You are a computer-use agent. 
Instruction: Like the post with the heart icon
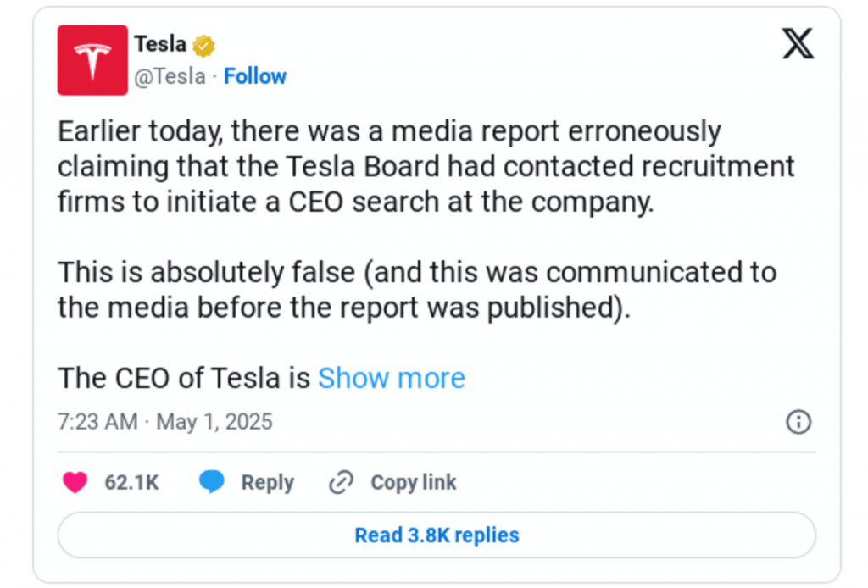point(75,483)
